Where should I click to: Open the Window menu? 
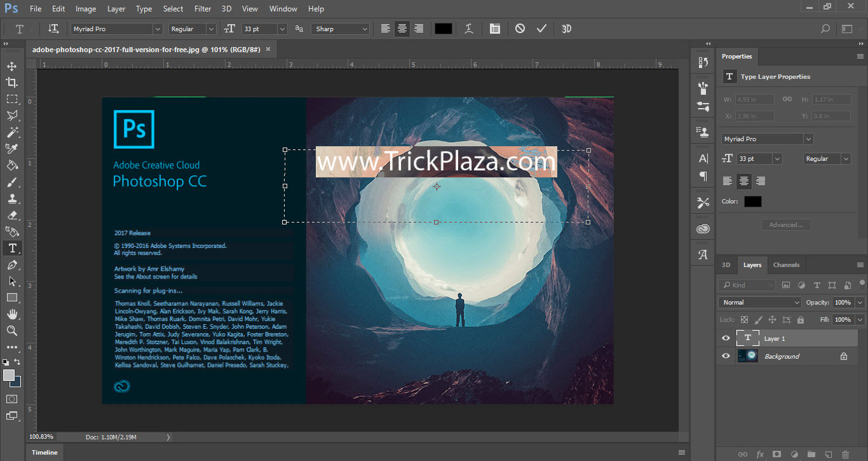283,9
